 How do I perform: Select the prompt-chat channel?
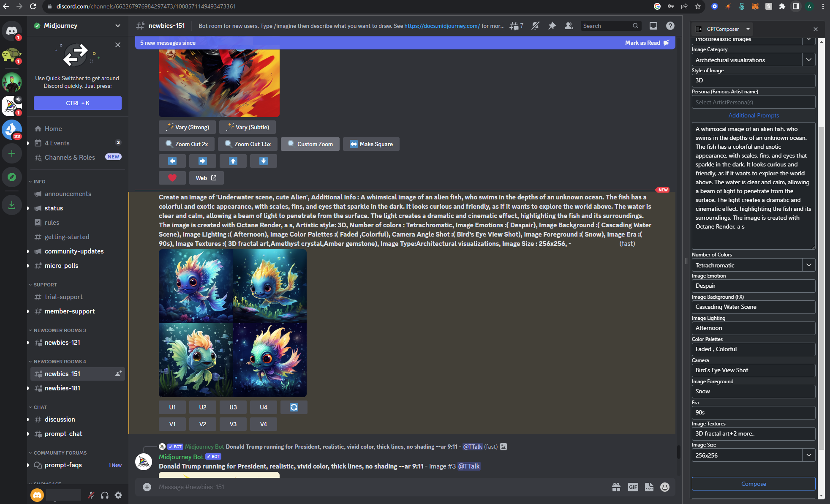tap(63, 434)
